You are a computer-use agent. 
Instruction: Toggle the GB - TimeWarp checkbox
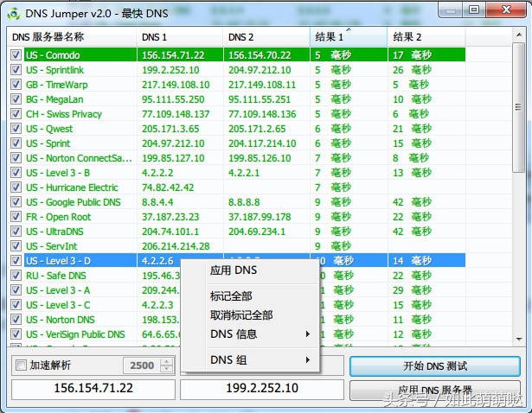16,85
